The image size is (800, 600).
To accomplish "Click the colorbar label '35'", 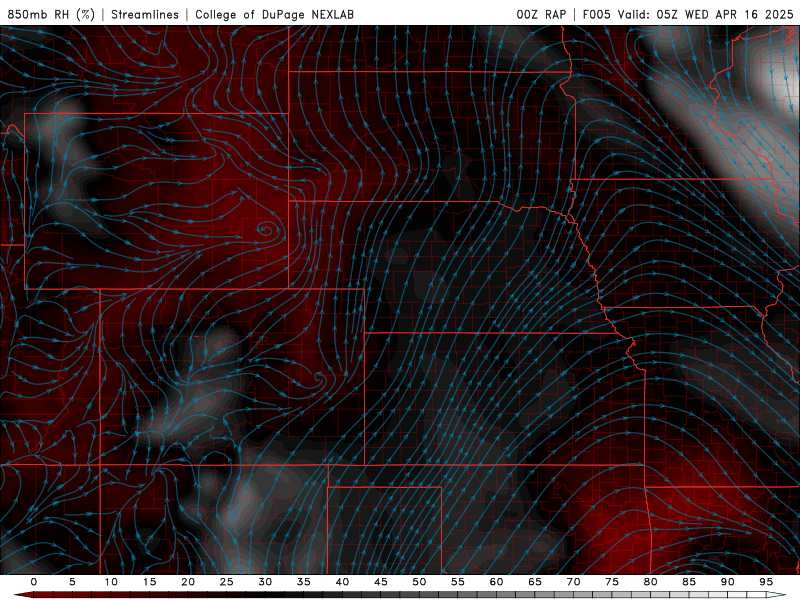I will 303,582.
